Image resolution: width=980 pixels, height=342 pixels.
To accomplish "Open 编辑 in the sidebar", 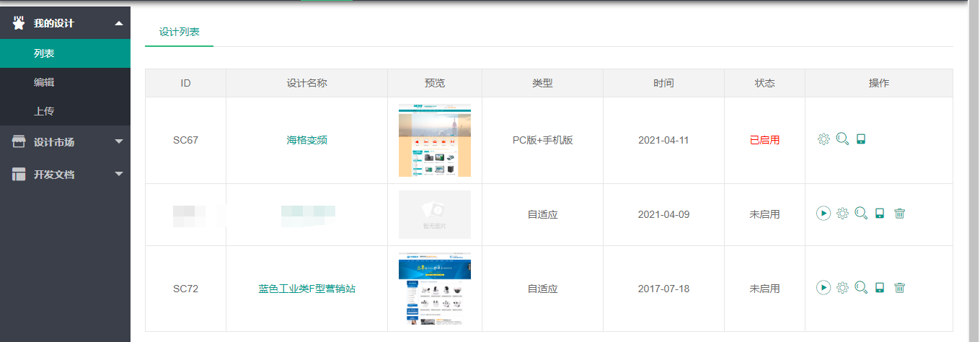I will pyautogui.click(x=44, y=82).
